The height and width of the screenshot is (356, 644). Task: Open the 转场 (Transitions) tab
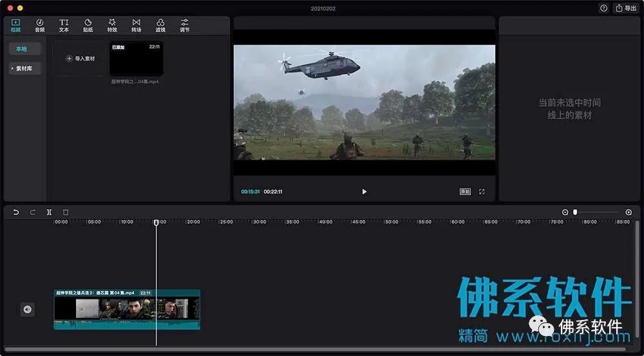(x=137, y=26)
